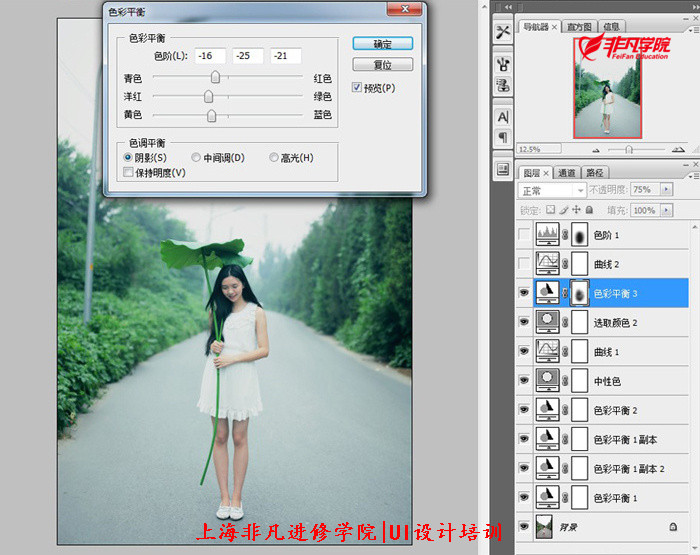Viewport: 700px width, 555px height.
Task: Switch to the 路径 tab
Action: click(x=595, y=173)
